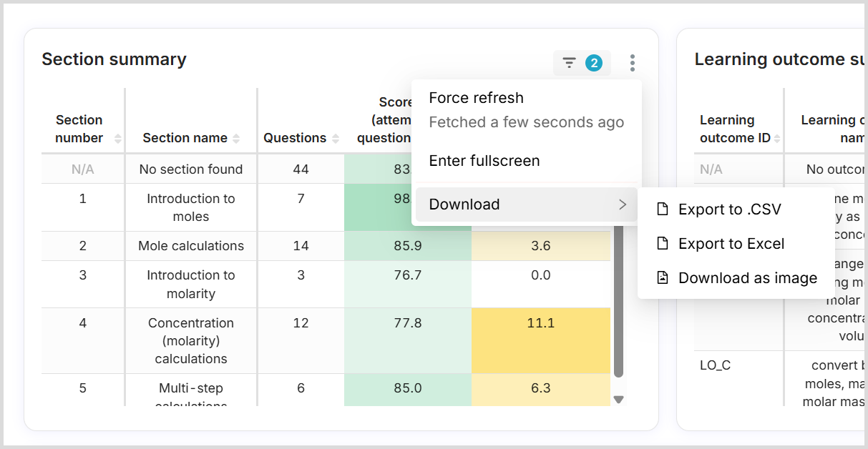The width and height of the screenshot is (868, 449).
Task: Select Force refresh from the menu
Action: click(476, 98)
